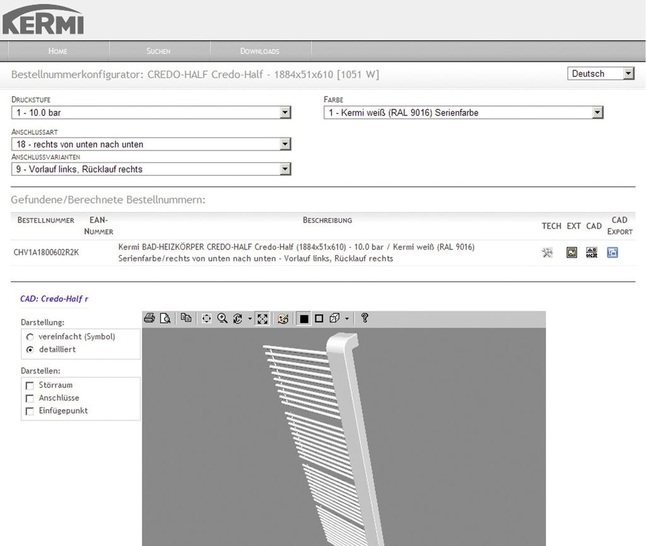The height and width of the screenshot is (546, 646).
Task: Click the EXT column header
Action: (573, 226)
